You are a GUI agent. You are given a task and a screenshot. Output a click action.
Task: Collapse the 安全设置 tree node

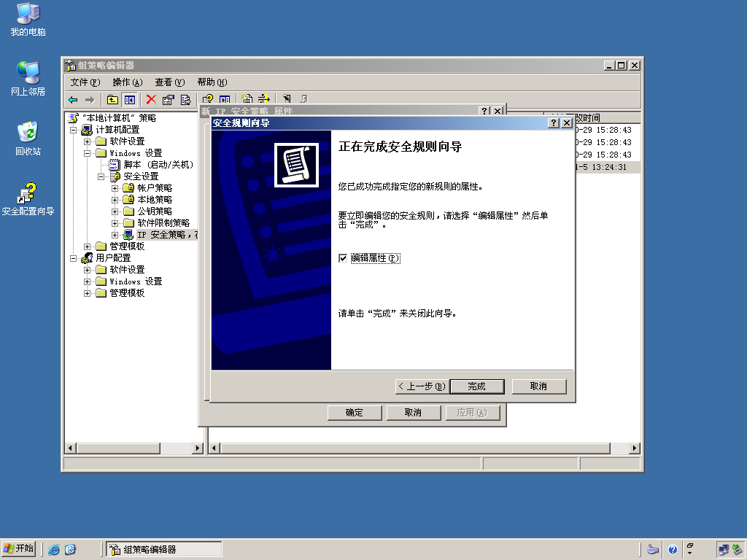coord(101,176)
